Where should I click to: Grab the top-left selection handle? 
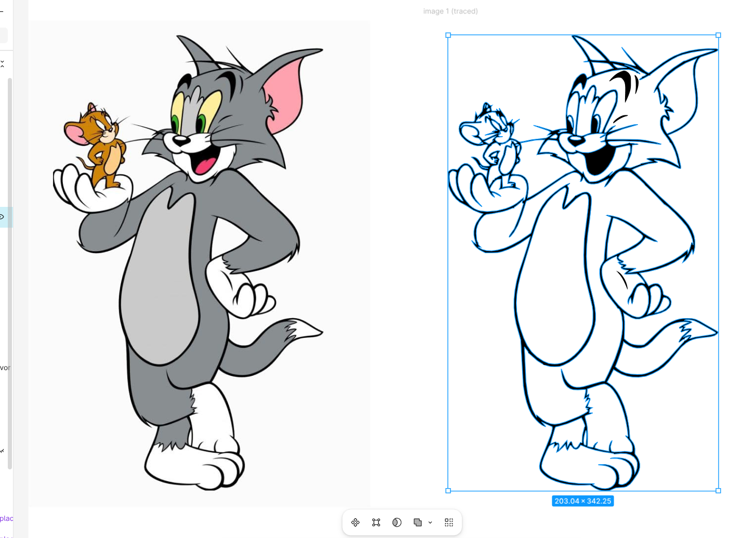coord(448,35)
